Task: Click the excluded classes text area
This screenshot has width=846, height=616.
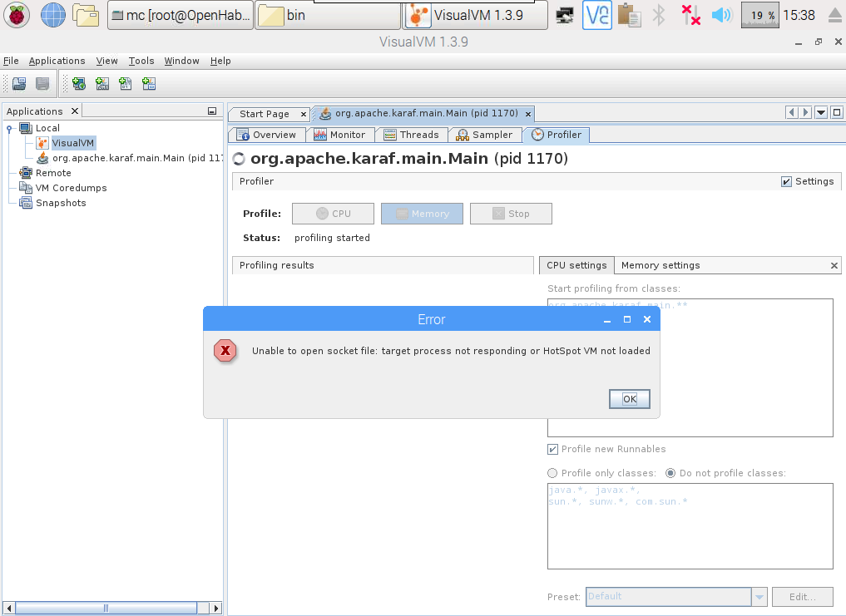Action: coord(690,526)
